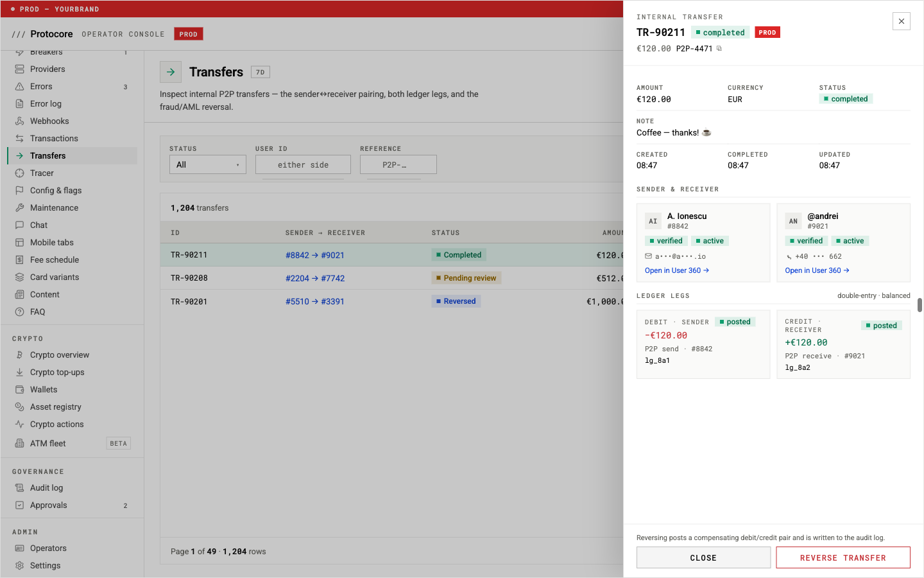Viewport: 924px width, 578px height.
Task: Click the +€120.00 credit amount
Action: 807,343
